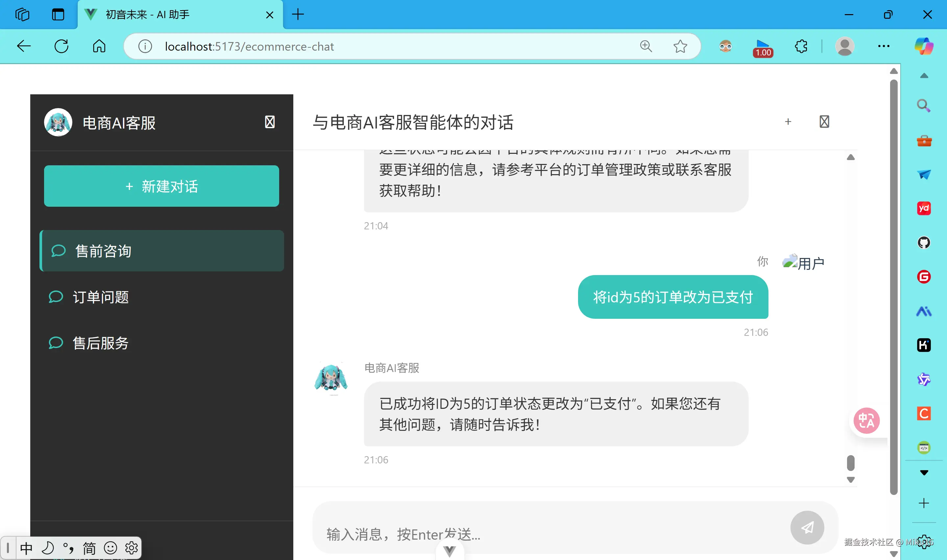947x560 pixels.
Task: Click the paper plane send message icon
Action: pos(807,528)
